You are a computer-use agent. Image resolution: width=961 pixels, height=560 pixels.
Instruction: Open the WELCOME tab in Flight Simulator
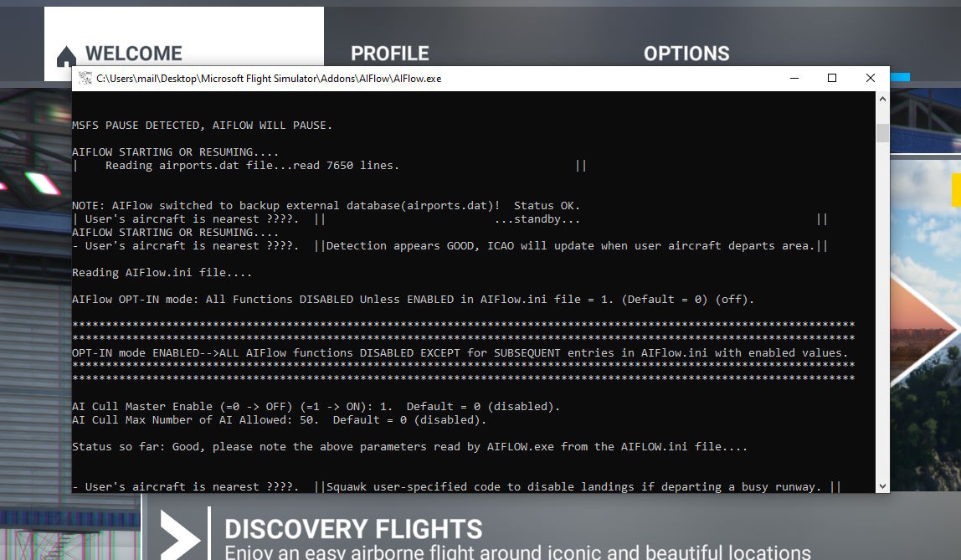tap(184, 43)
